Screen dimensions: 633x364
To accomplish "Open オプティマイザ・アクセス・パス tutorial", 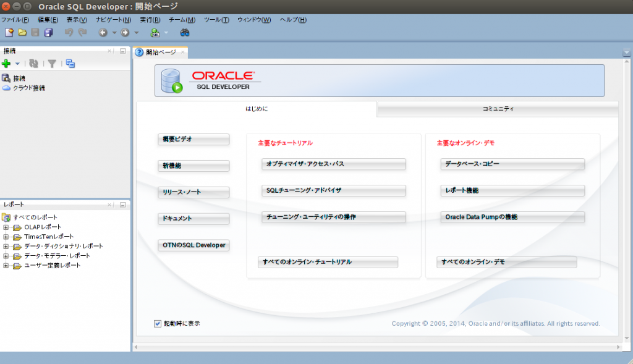I will pyautogui.click(x=334, y=164).
